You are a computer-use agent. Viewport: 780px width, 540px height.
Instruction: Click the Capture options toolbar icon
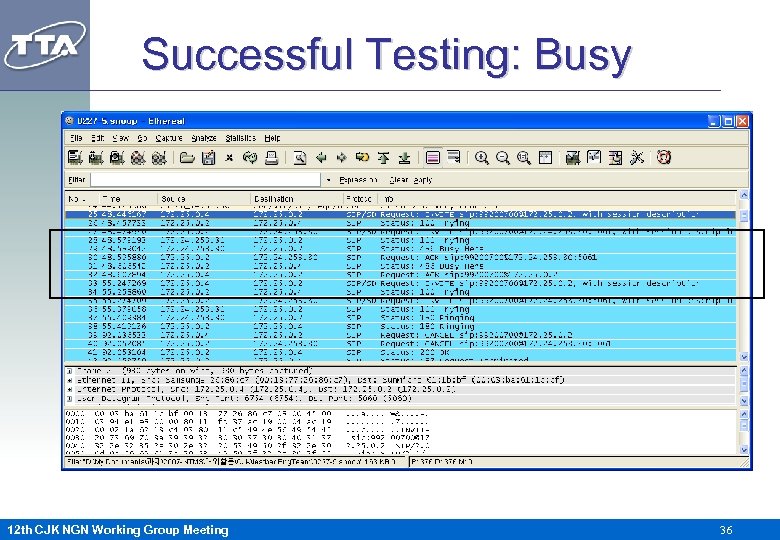(x=96, y=158)
